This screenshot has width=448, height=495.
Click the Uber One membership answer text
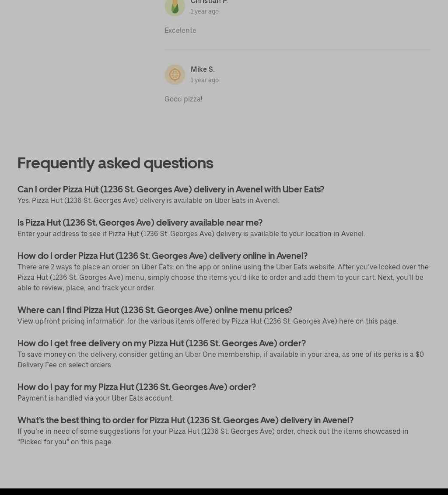click(x=220, y=359)
